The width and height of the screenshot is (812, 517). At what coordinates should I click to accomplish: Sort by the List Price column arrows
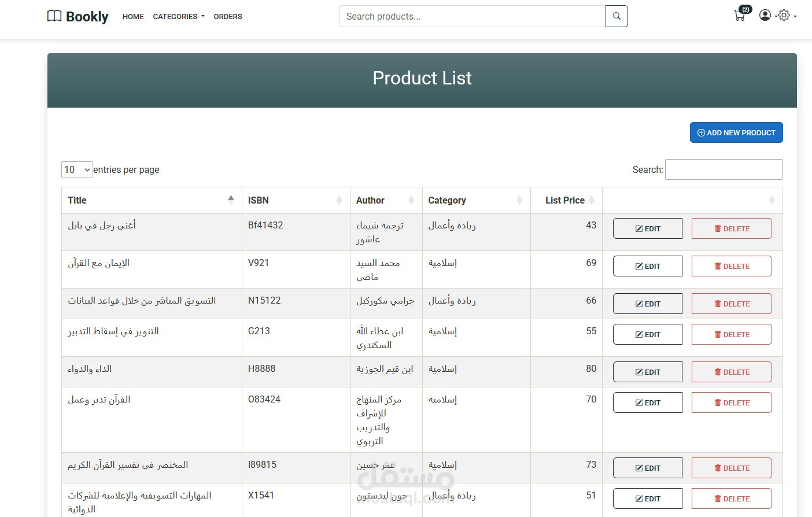pyautogui.click(x=592, y=200)
